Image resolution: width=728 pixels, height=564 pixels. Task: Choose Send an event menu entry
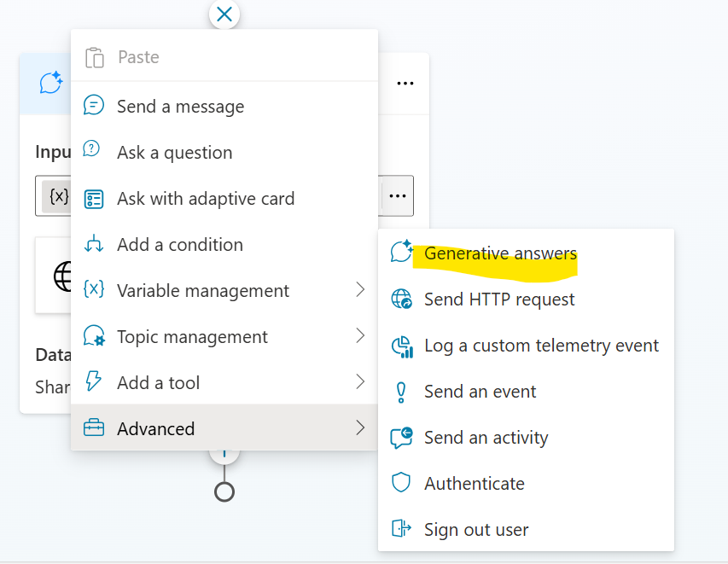[x=480, y=392]
